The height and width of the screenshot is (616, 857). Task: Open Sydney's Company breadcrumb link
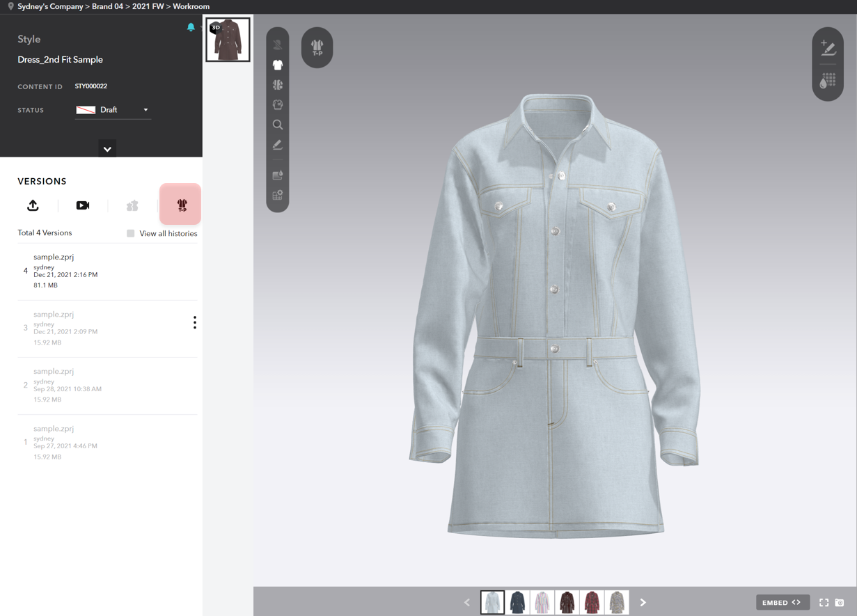pos(50,6)
